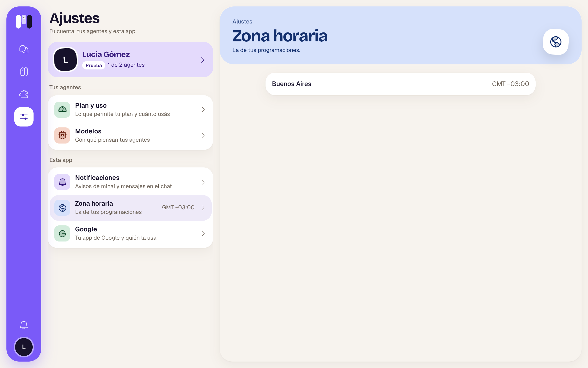
Task: Click the gauge icon for Plan y uso
Action: click(x=62, y=109)
